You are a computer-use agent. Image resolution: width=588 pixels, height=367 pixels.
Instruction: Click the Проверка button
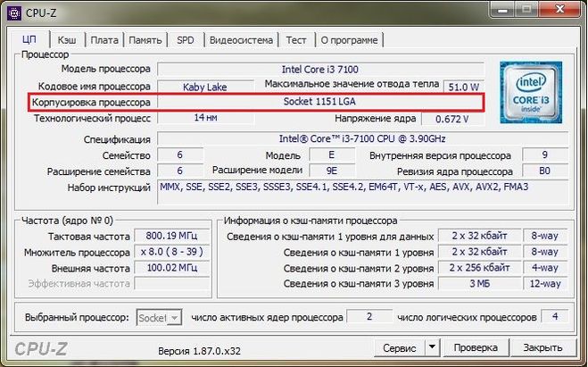click(476, 348)
